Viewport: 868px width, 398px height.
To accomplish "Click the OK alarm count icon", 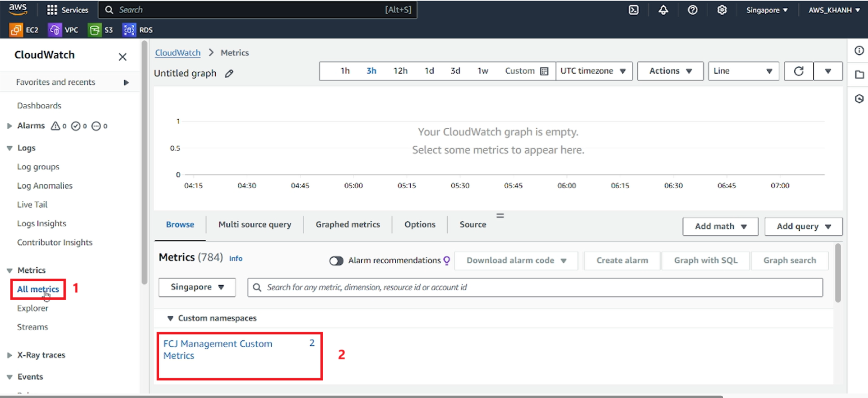I will coord(76,126).
